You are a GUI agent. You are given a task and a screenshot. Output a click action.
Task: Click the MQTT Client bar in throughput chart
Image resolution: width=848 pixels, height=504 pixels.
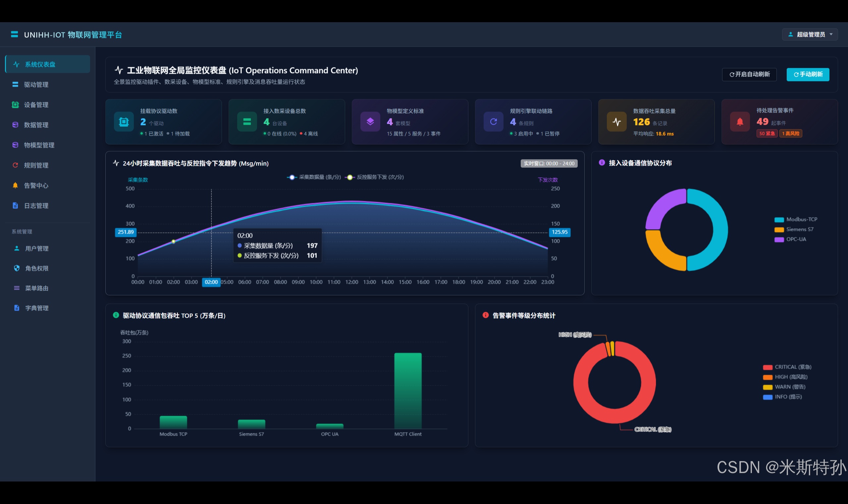click(x=408, y=391)
